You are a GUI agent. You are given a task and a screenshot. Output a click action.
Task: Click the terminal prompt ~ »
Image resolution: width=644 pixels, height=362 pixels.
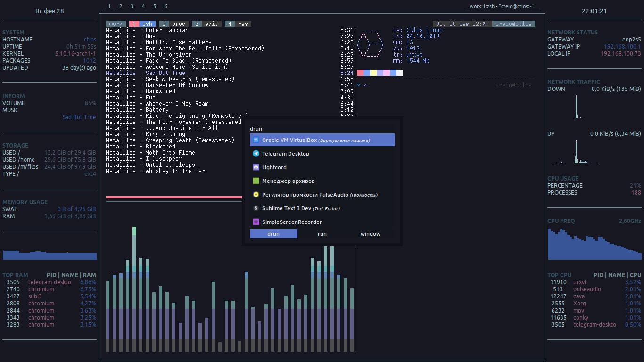pos(362,85)
